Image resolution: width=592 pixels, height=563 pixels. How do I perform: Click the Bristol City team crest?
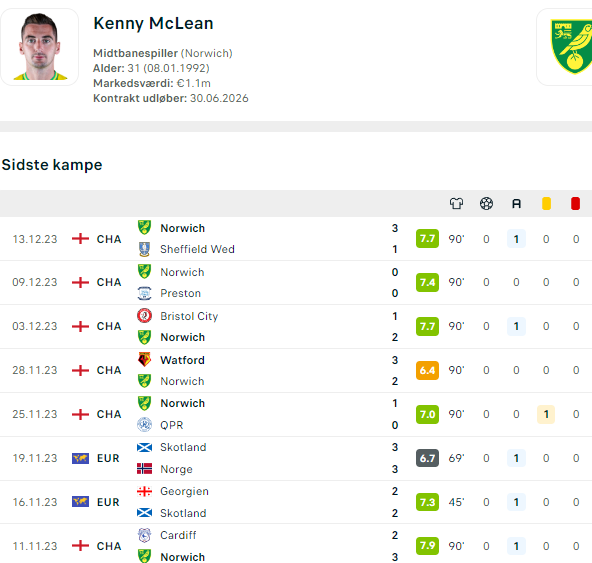point(144,316)
